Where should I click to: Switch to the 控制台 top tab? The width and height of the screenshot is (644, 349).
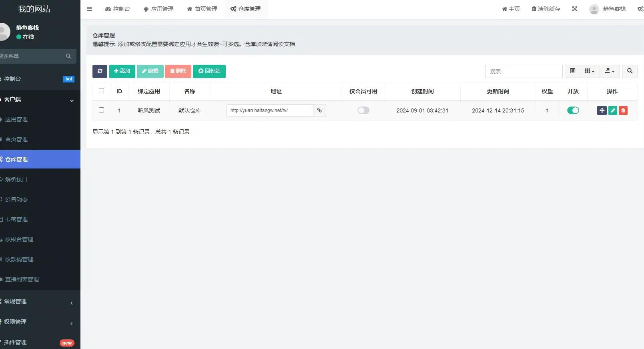pos(118,9)
